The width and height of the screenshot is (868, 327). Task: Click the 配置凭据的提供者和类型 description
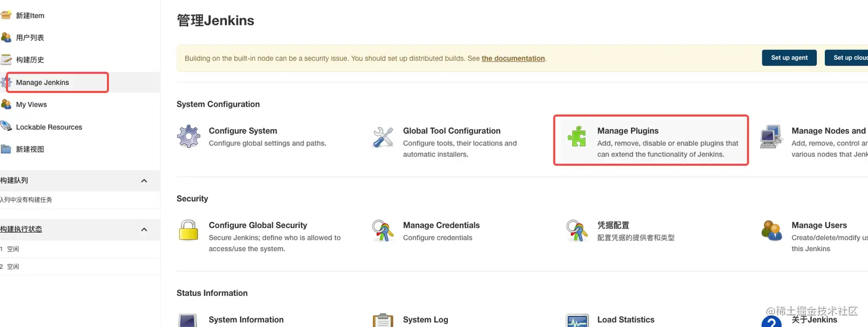coord(636,237)
